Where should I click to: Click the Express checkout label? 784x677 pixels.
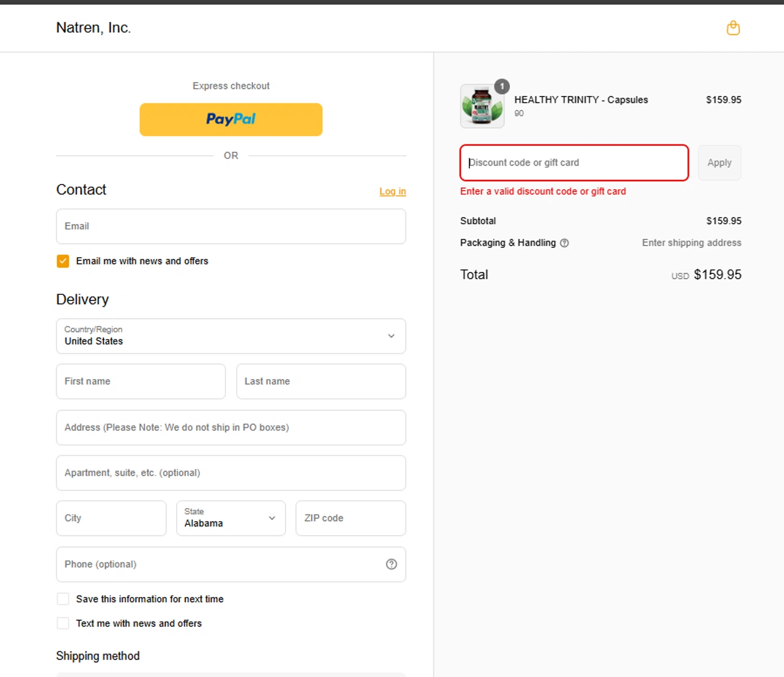click(x=231, y=86)
